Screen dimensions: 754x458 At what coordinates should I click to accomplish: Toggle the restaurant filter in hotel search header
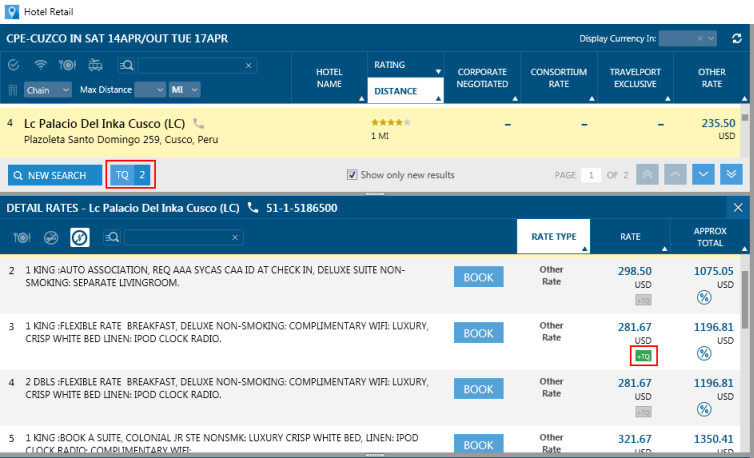tap(68, 65)
